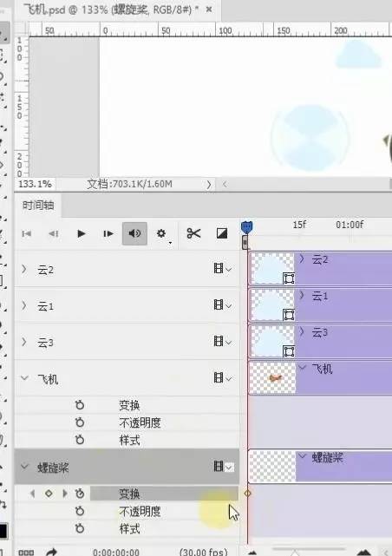Enable the 样式 stopwatch under 飞机
Screen dimensions: 392x556
point(80,440)
